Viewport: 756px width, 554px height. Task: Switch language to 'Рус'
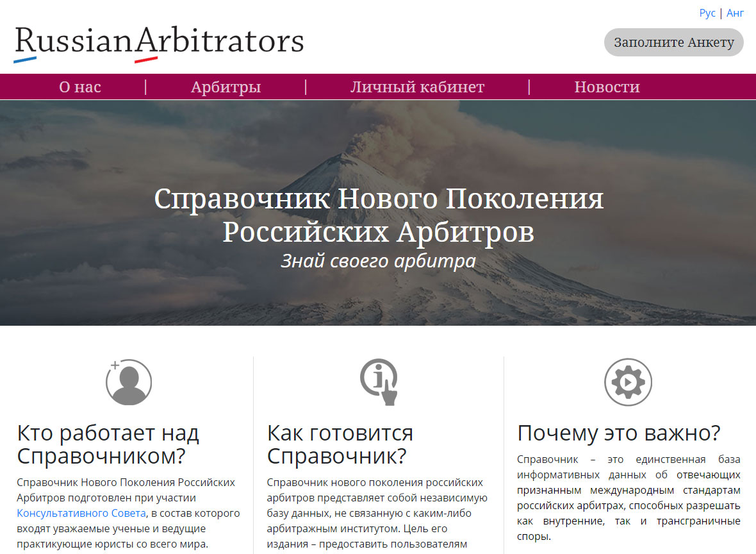click(x=707, y=13)
